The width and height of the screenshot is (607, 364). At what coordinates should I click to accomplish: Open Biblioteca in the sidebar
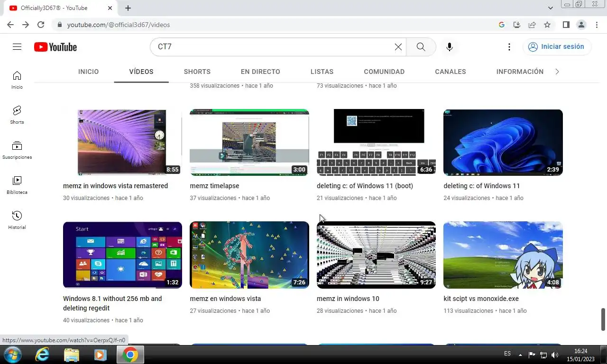pos(17,185)
